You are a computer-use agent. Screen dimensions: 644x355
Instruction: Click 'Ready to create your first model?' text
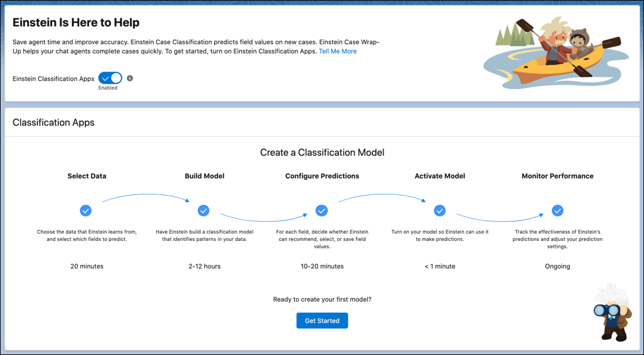click(x=322, y=299)
